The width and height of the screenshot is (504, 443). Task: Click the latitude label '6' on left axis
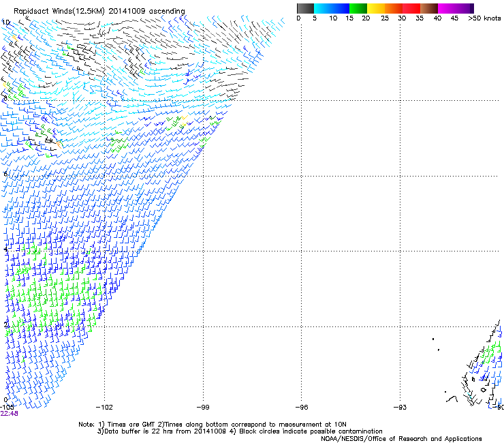click(x=5, y=174)
